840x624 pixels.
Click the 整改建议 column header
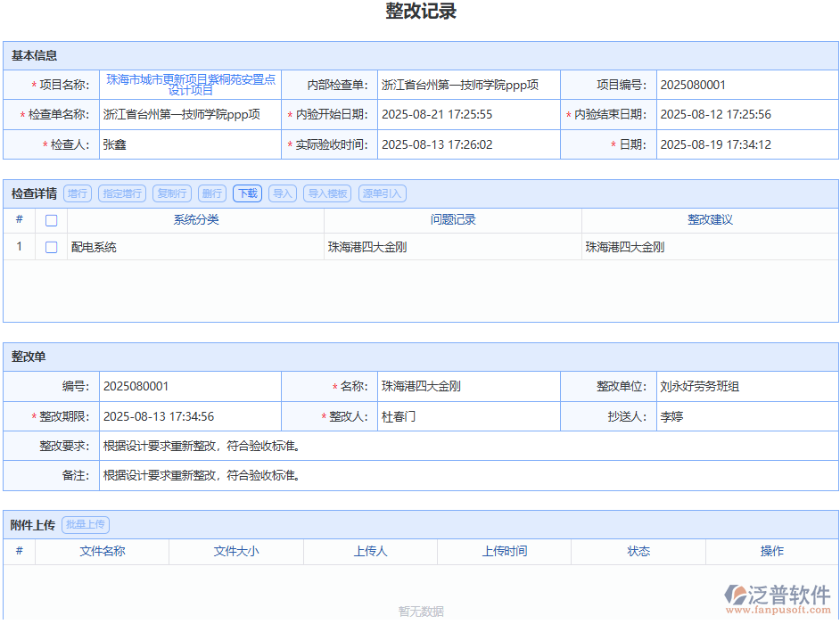709,220
